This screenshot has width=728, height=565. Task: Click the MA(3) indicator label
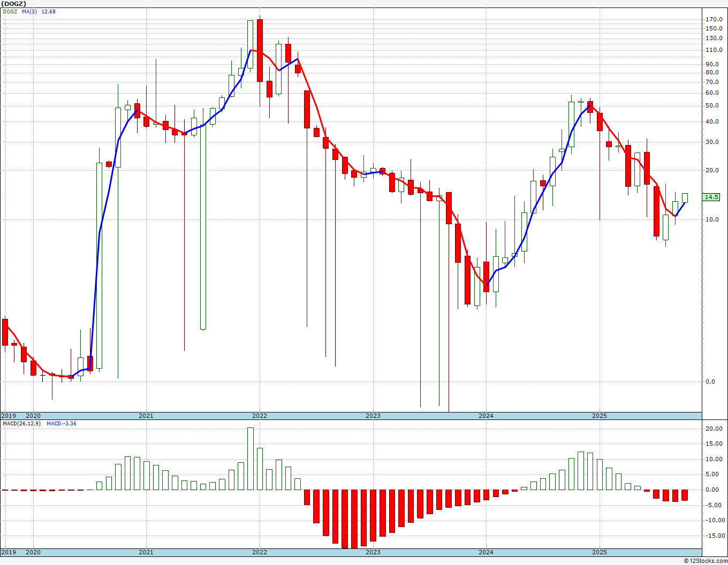point(30,11)
